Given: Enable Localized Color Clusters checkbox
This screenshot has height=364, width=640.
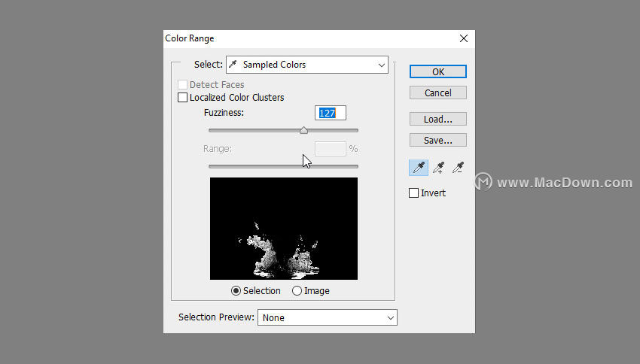Looking at the screenshot, I should 182,98.
